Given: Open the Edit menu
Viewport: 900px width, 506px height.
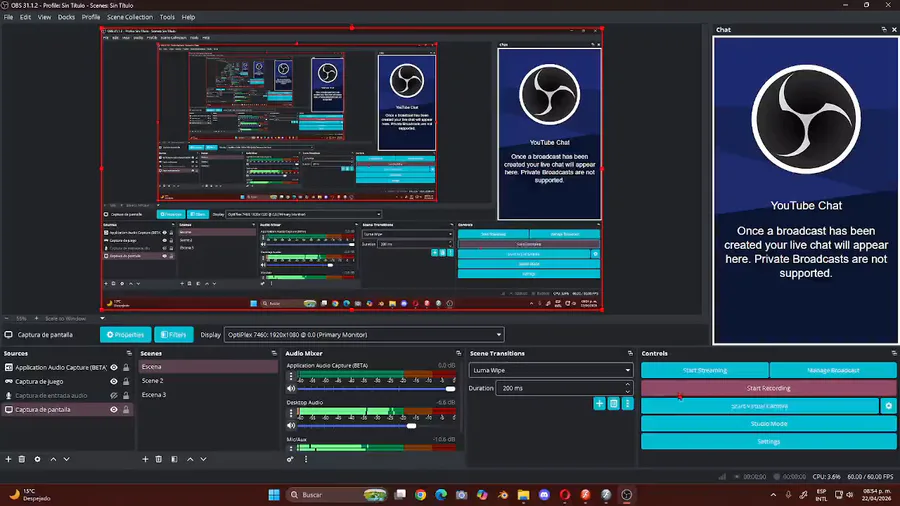Looking at the screenshot, I should (x=25, y=17).
